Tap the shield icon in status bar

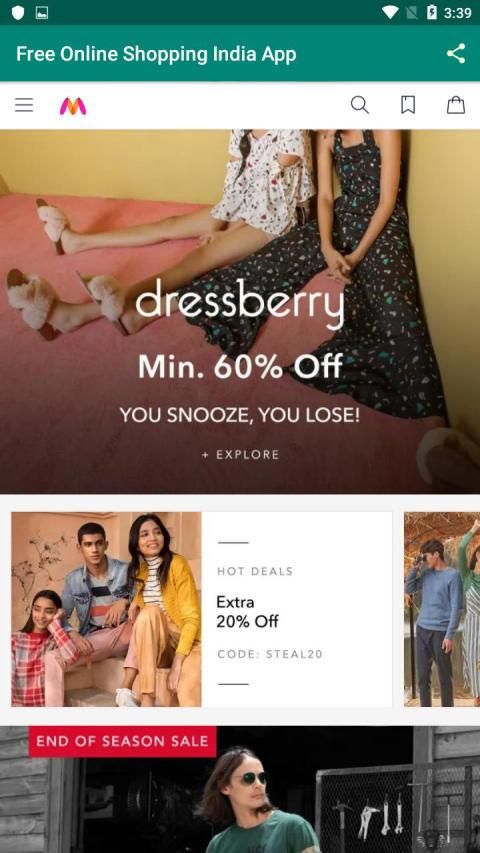[18, 13]
